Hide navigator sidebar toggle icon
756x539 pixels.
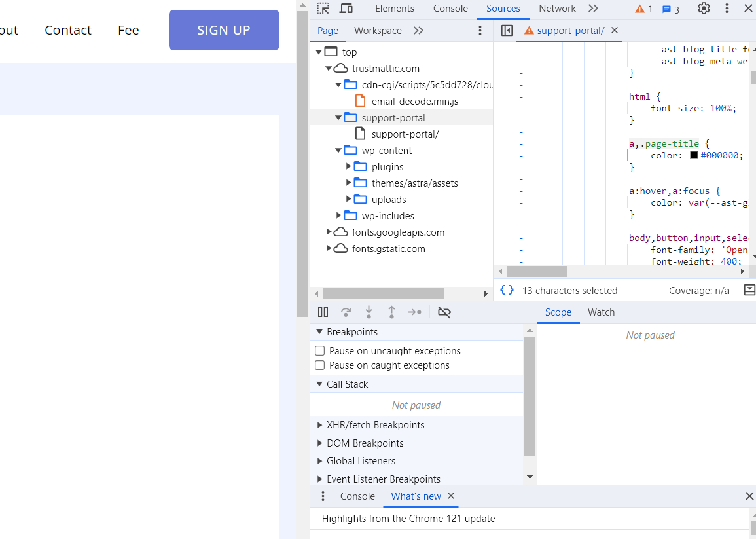[507, 30]
